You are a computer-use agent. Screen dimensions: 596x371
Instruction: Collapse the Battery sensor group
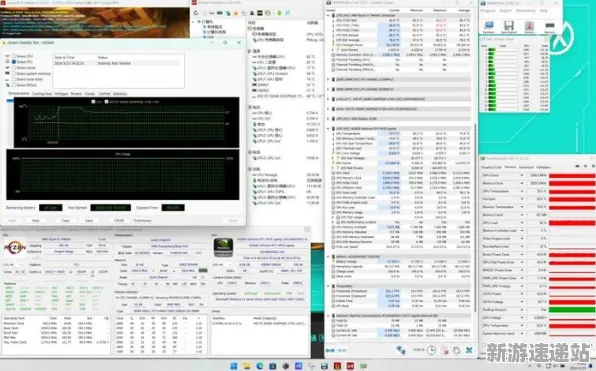click(328, 257)
